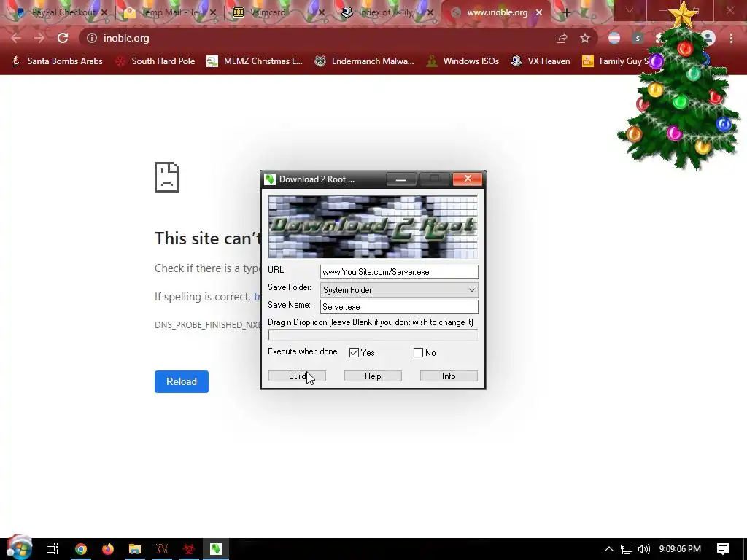The image size is (747, 560).
Task: Open the notification center icon
Action: [723, 549]
